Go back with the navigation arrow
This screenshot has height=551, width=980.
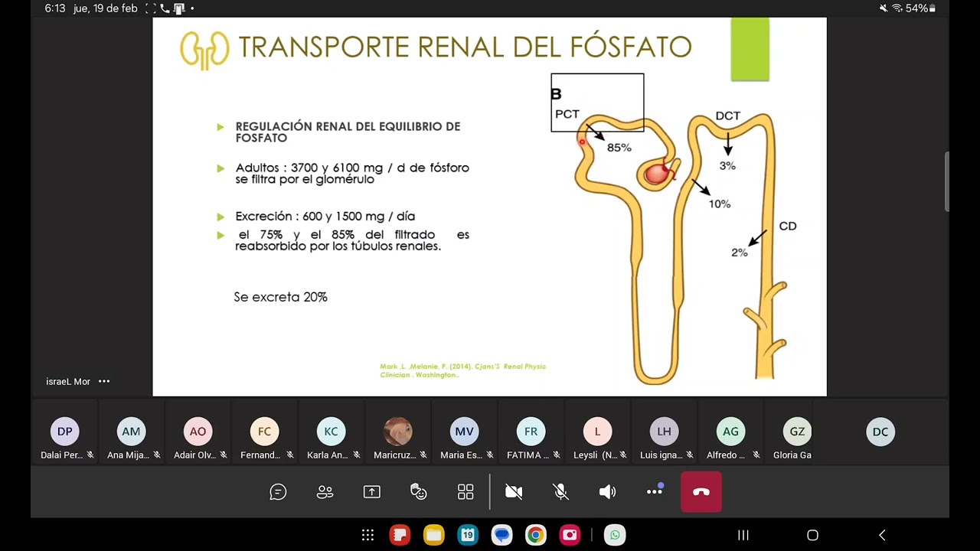click(x=882, y=535)
